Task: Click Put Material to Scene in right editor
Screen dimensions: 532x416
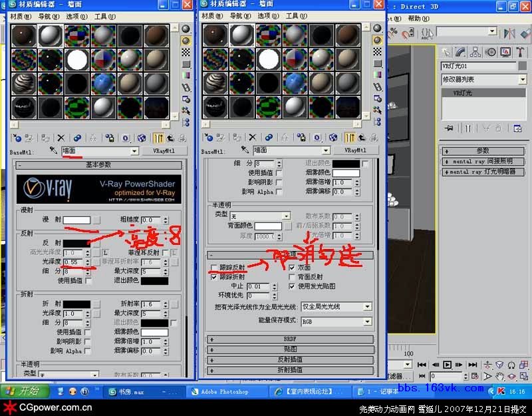Action: pyautogui.click(x=221, y=138)
